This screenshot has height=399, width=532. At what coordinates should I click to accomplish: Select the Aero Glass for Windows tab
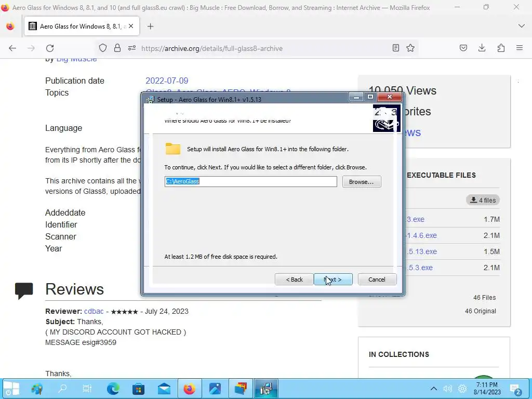click(82, 26)
